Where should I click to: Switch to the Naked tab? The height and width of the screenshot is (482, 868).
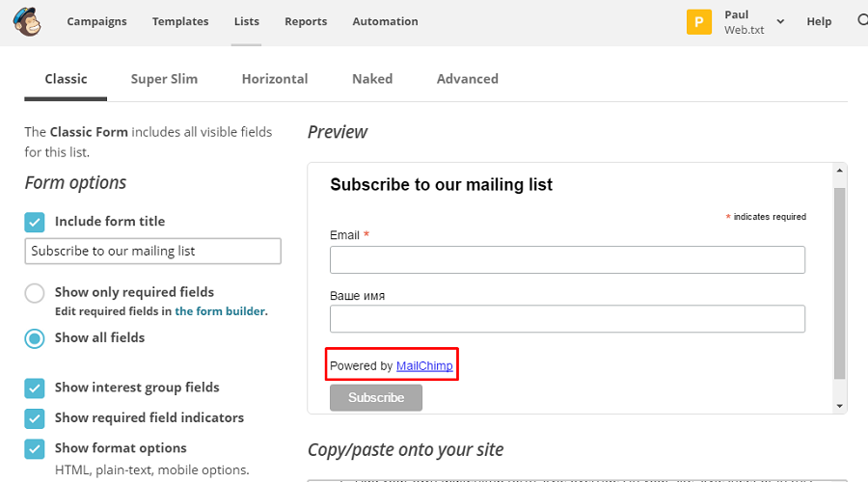pyautogui.click(x=372, y=79)
